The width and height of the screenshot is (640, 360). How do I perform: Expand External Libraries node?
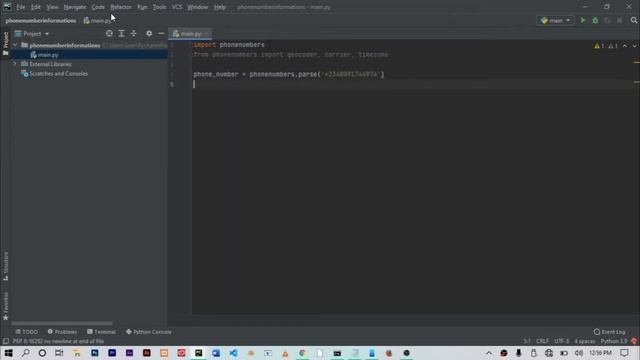coord(15,64)
